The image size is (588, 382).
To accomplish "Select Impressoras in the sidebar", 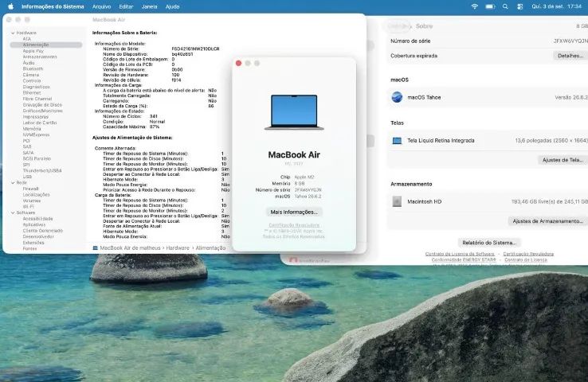I will 35,117.
